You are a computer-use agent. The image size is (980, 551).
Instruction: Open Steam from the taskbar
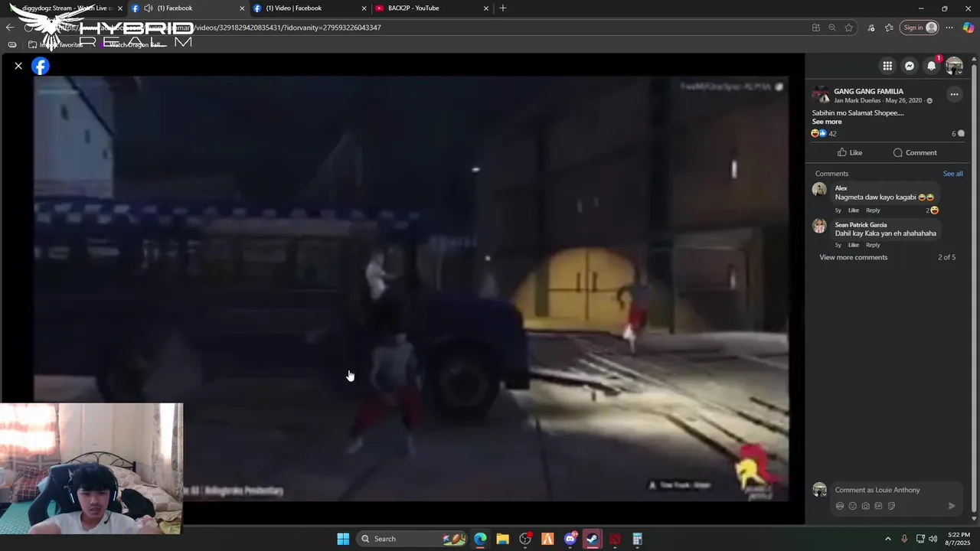(593, 539)
